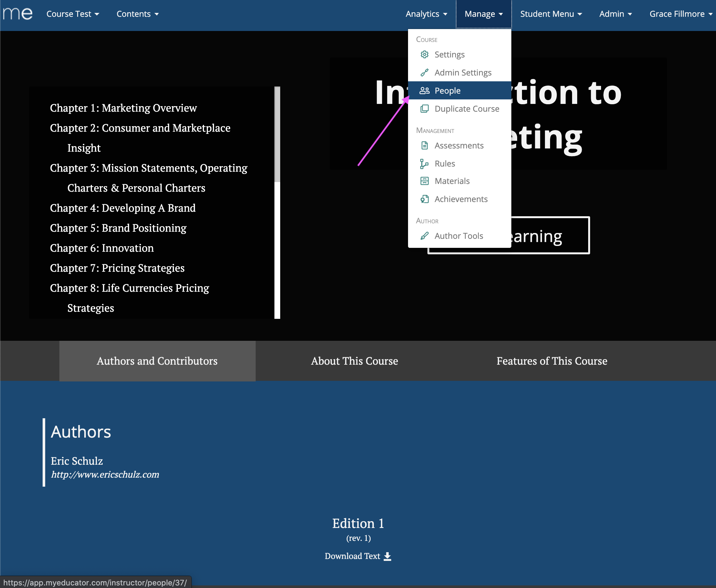Open Chapter 4: Developing A Brand
The image size is (716, 588).
click(123, 208)
